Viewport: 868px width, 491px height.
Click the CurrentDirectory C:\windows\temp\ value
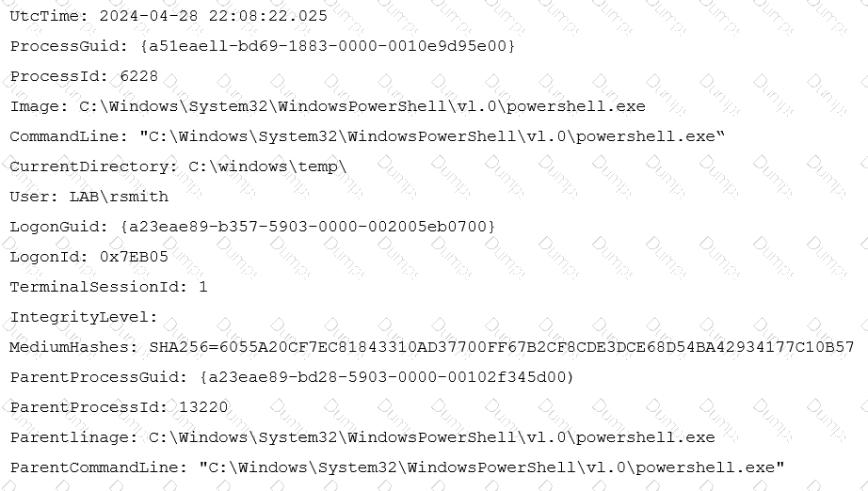(x=267, y=166)
